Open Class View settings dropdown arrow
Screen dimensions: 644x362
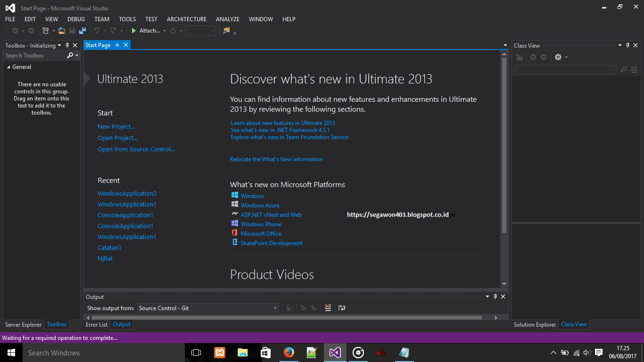pyautogui.click(x=566, y=57)
